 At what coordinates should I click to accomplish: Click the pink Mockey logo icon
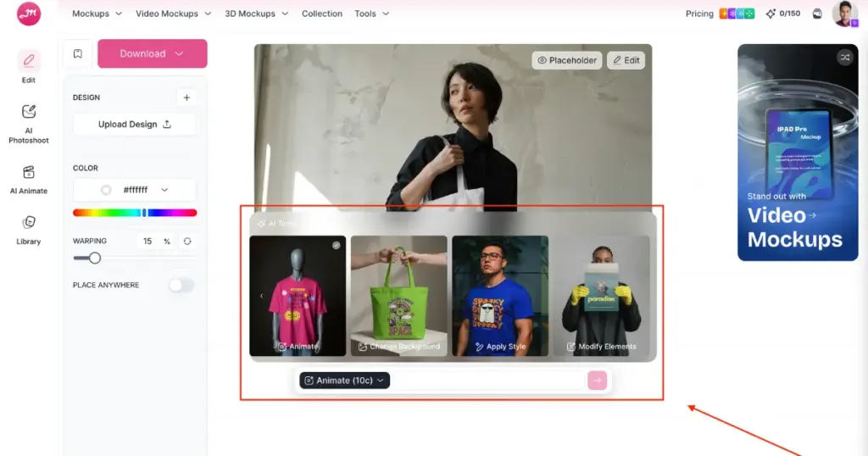[x=29, y=14]
